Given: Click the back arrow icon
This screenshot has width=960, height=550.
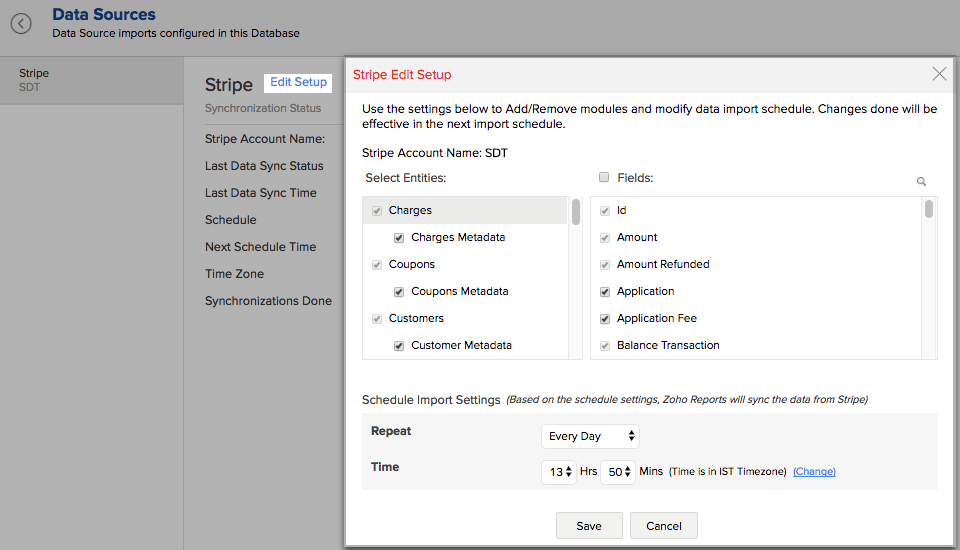Looking at the screenshot, I should coord(21,23).
